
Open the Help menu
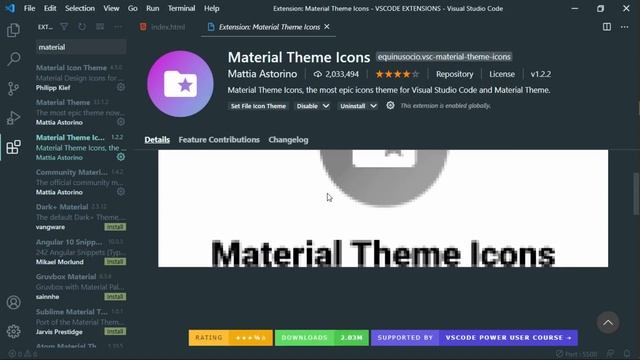[x=211, y=8]
